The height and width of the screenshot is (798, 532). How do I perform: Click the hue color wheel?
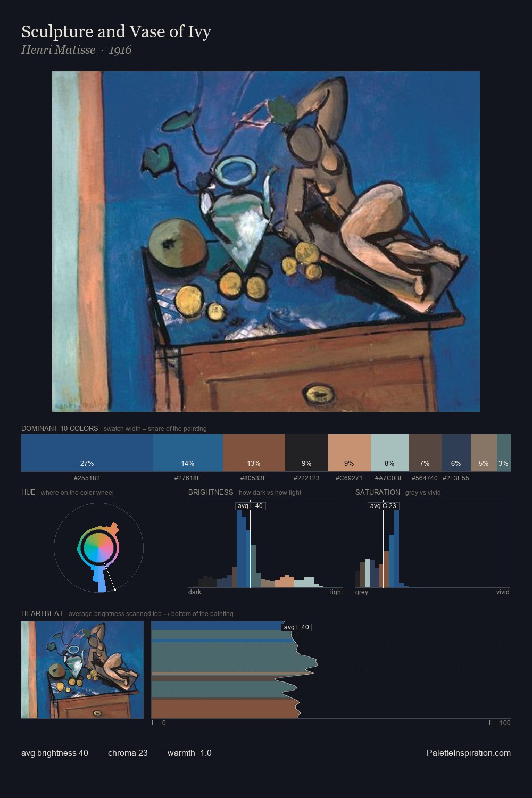point(98,548)
